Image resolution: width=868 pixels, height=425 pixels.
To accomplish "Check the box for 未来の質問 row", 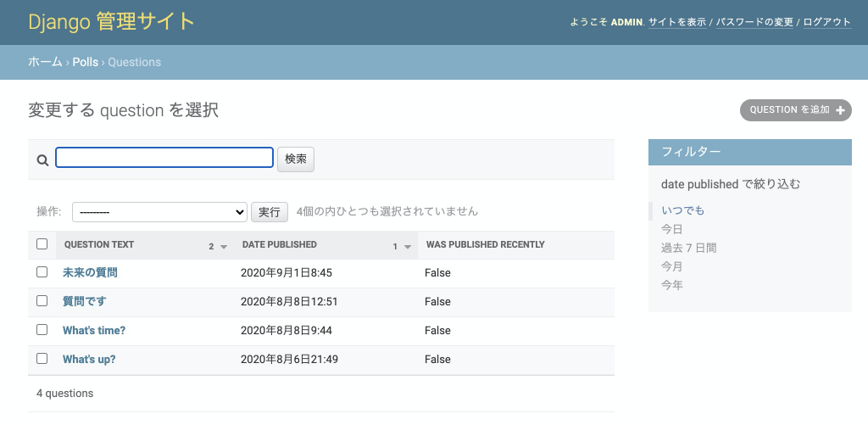I will click(42, 272).
